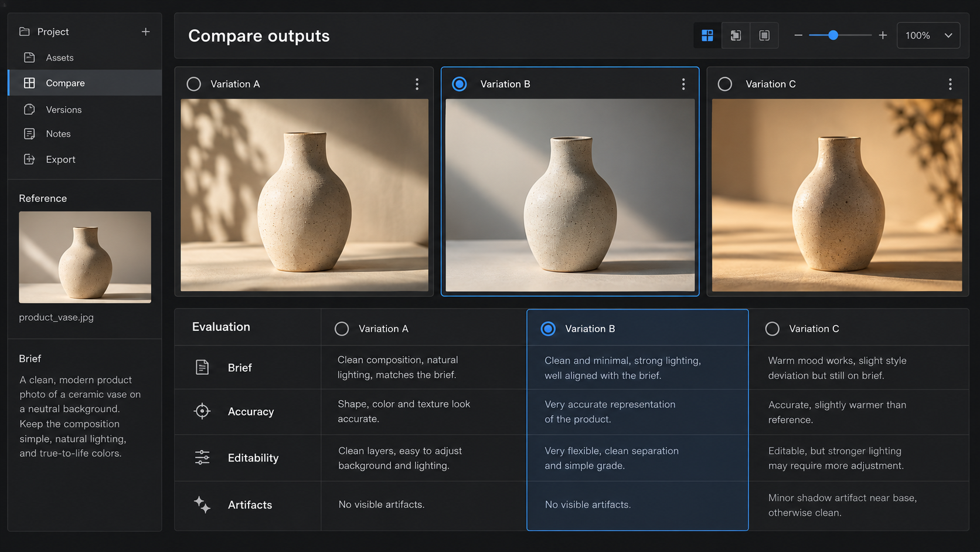Click the zoom out minus icon

point(798,36)
